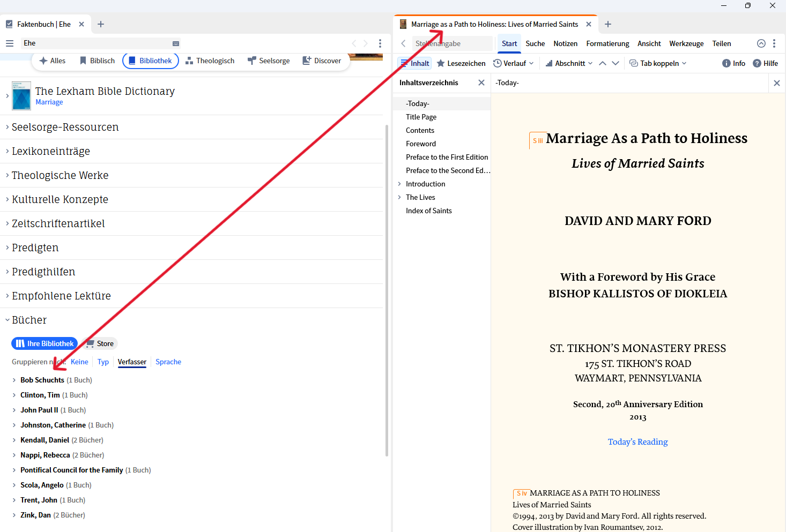Open the Teilen ribbon tab
Screen dimensions: 786x532
point(722,43)
